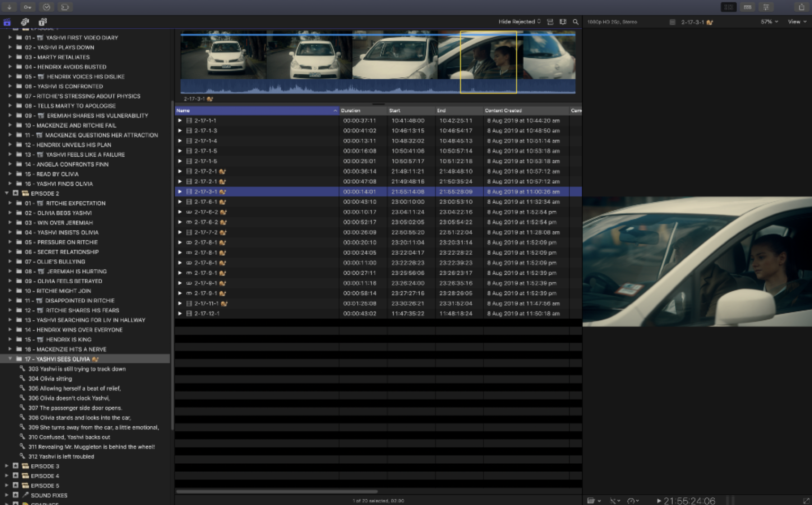Open clip appearance filmstrip options icon
The image size is (812, 505).
click(563, 22)
